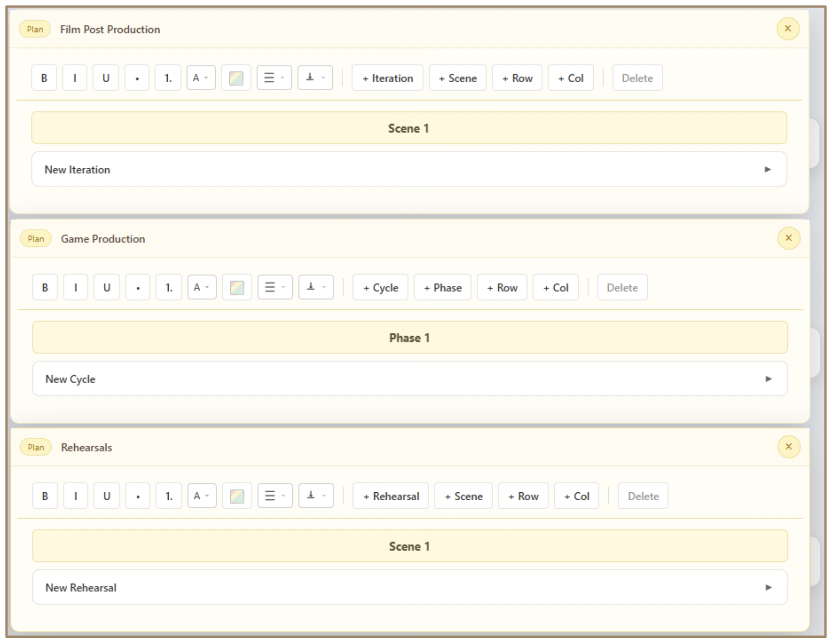The height and width of the screenshot is (644, 833).
Task: Toggle italic in Film Post Production toolbar
Action: click(75, 78)
